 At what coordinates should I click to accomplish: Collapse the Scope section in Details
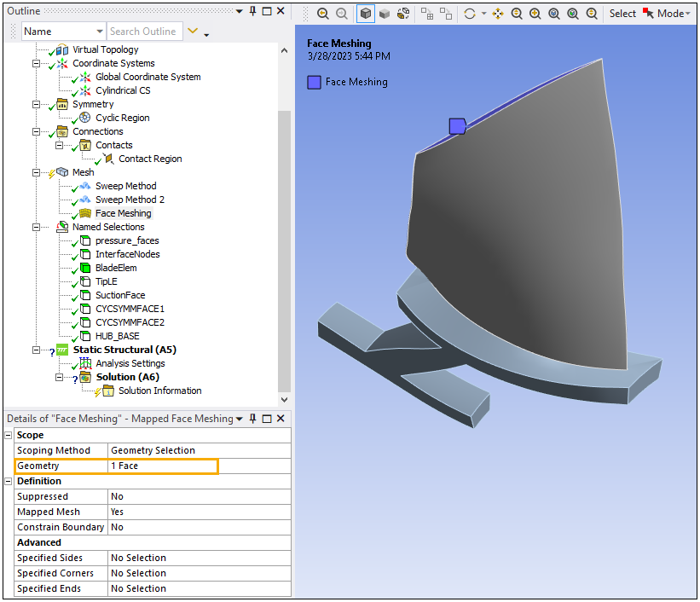tap(9, 435)
